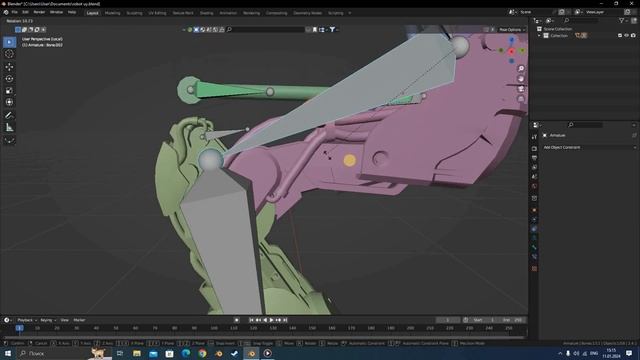The width and height of the screenshot is (640, 360).
Task: Set selection mode to subtract
Action: coord(31,29)
